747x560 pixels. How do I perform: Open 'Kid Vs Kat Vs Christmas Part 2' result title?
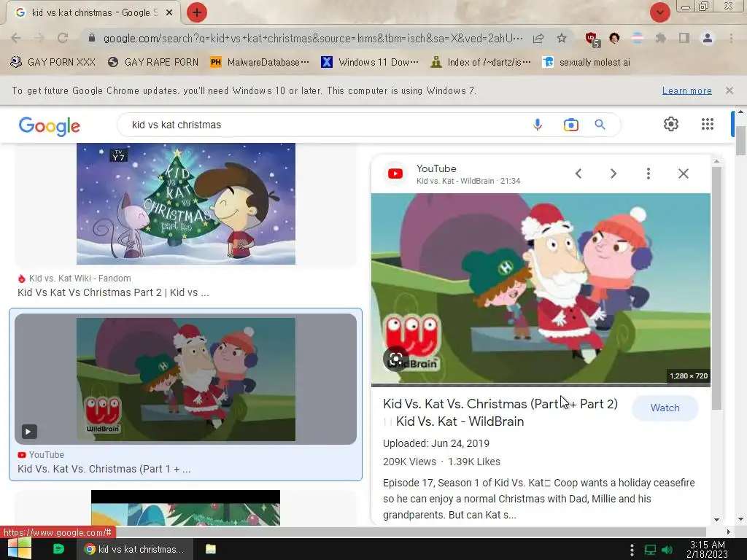[x=113, y=292]
